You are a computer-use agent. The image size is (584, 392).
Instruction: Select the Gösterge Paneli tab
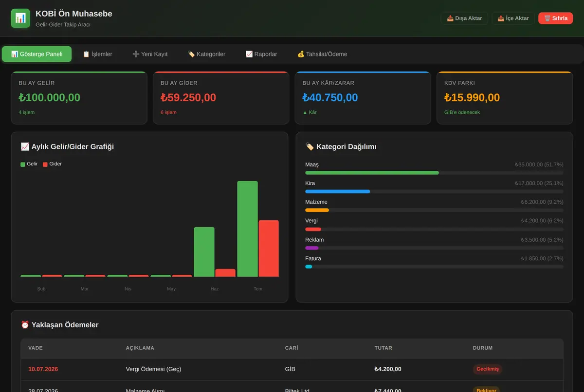pyautogui.click(x=36, y=54)
